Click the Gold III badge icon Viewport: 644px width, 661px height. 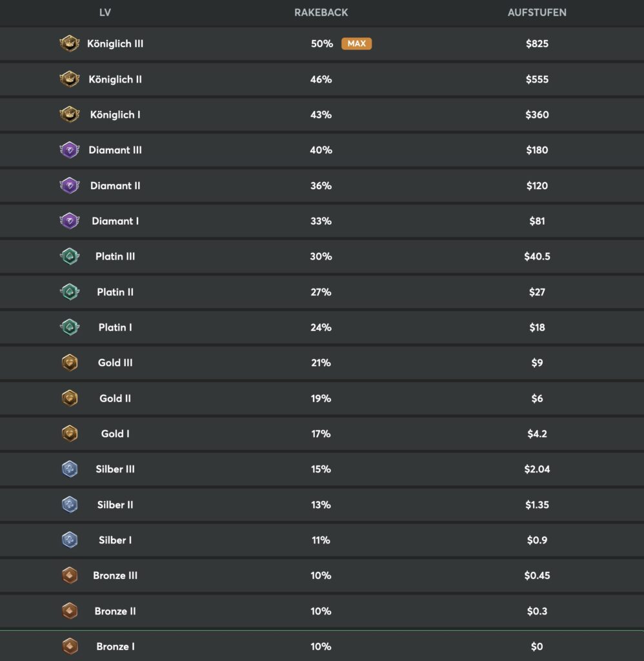click(x=70, y=363)
